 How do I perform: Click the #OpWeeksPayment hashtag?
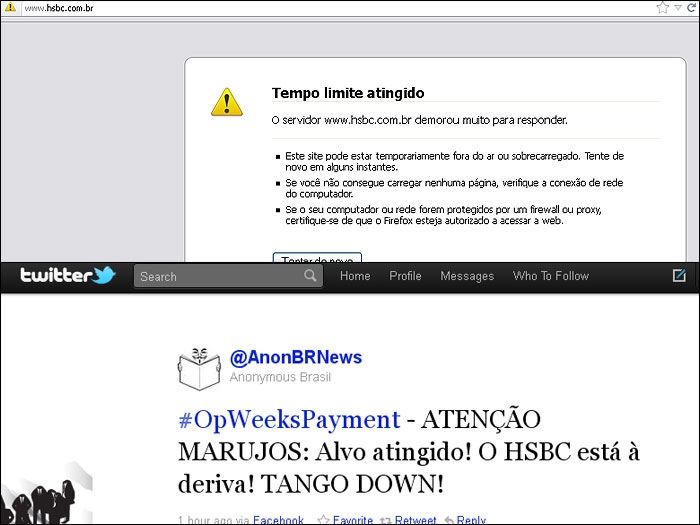tap(289, 419)
